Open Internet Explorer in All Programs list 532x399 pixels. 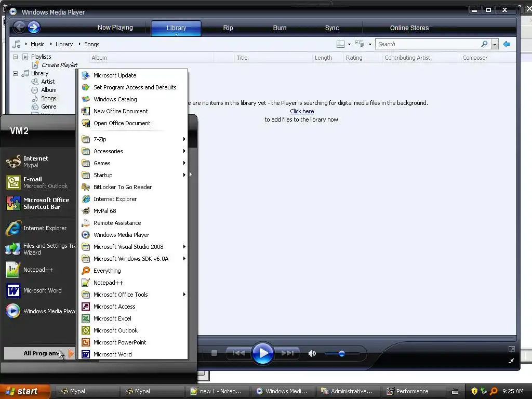coord(133,199)
